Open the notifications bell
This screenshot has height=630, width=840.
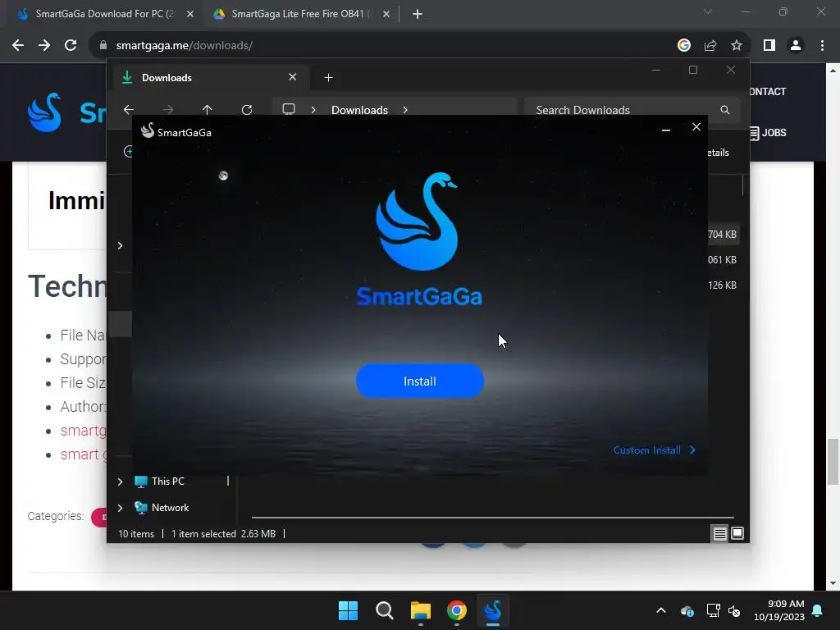click(x=818, y=610)
